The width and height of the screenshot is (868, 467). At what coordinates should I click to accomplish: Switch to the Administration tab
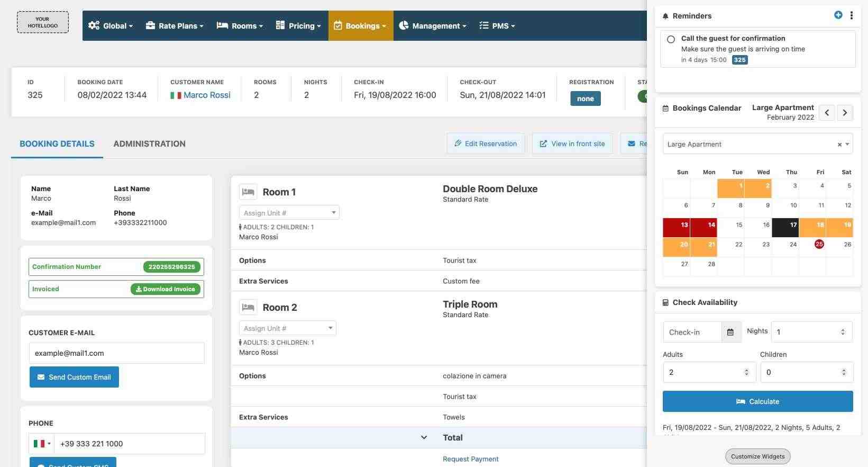[x=149, y=143]
